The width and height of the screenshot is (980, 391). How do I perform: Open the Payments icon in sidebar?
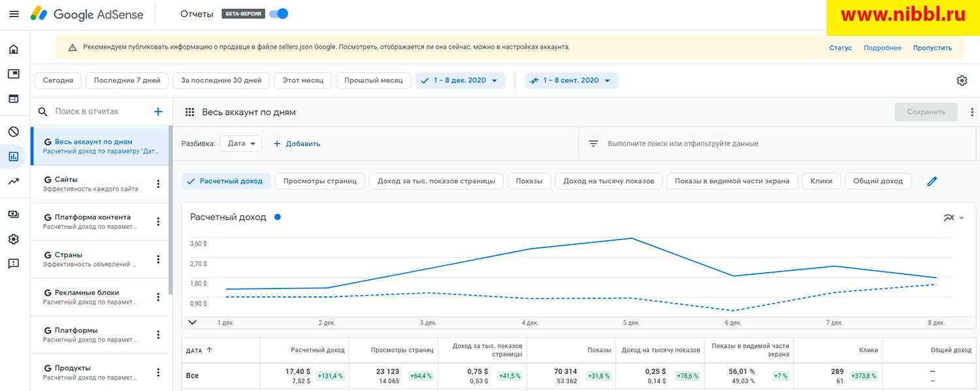pyautogui.click(x=14, y=214)
